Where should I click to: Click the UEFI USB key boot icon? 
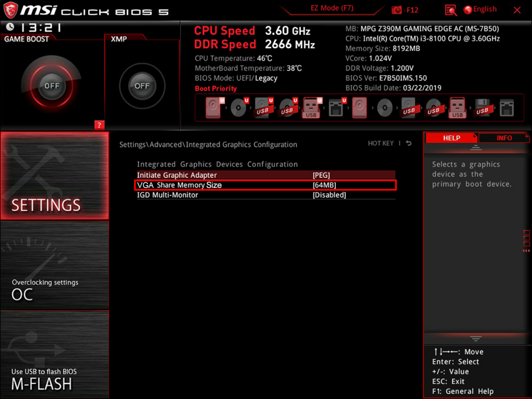click(x=311, y=107)
